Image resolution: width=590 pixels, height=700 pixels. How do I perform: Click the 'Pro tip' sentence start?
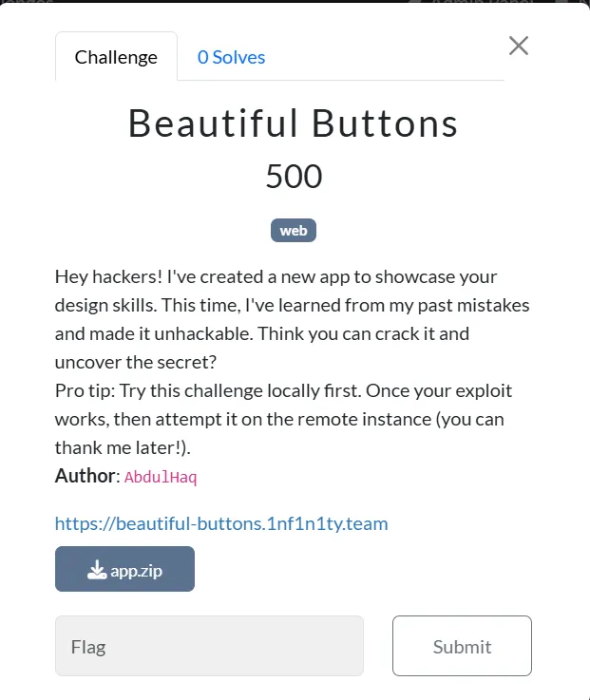(x=85, y=391)
